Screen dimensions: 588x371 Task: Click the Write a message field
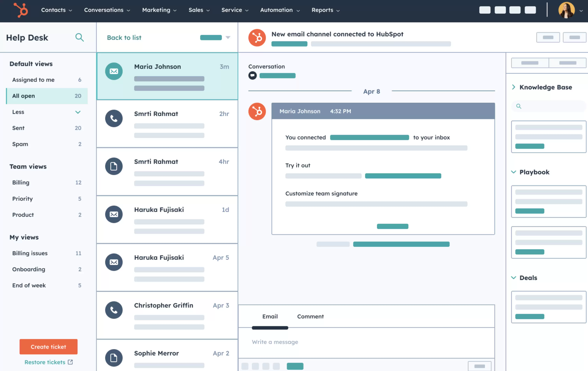point(275,342)
